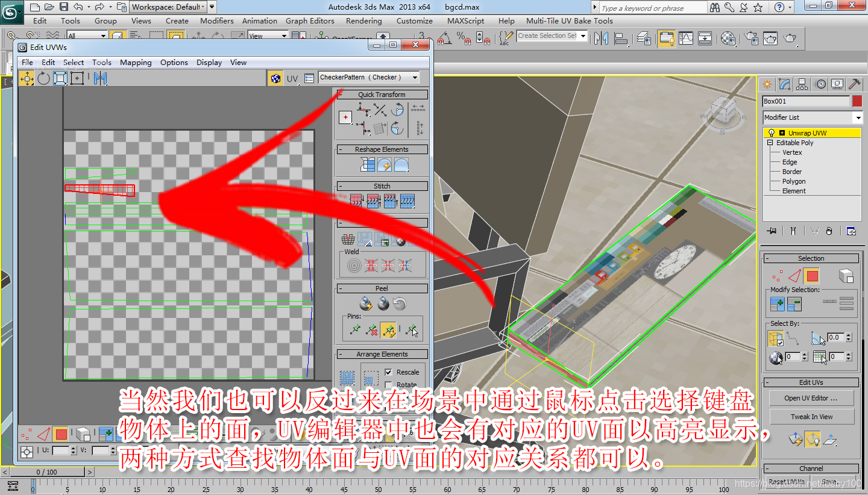
Task: Click Pin Selected icon
Action: tap(355, 329)
